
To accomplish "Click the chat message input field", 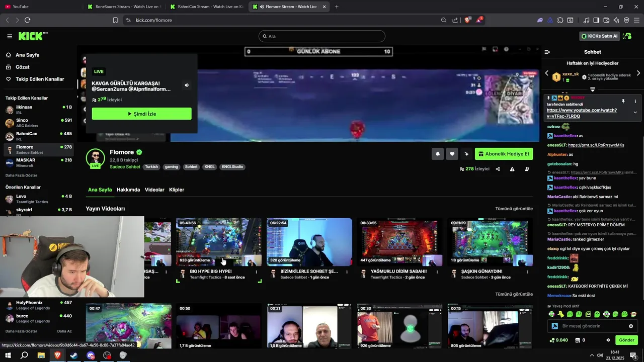I will [x=593, y=326].
